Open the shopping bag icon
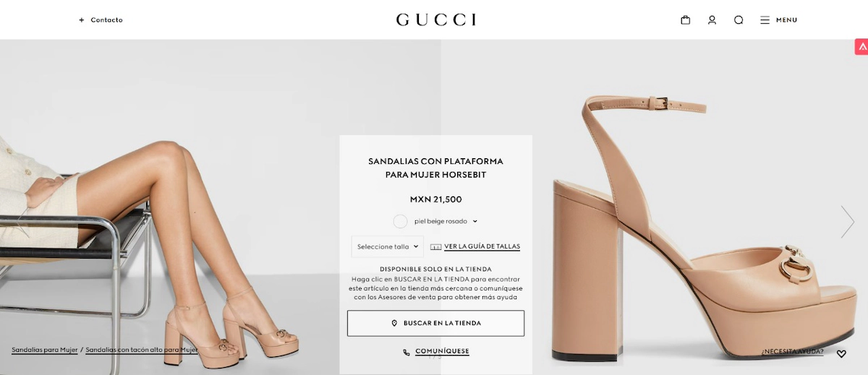Viewport: 868px width, 375px height. coord(686,20)
